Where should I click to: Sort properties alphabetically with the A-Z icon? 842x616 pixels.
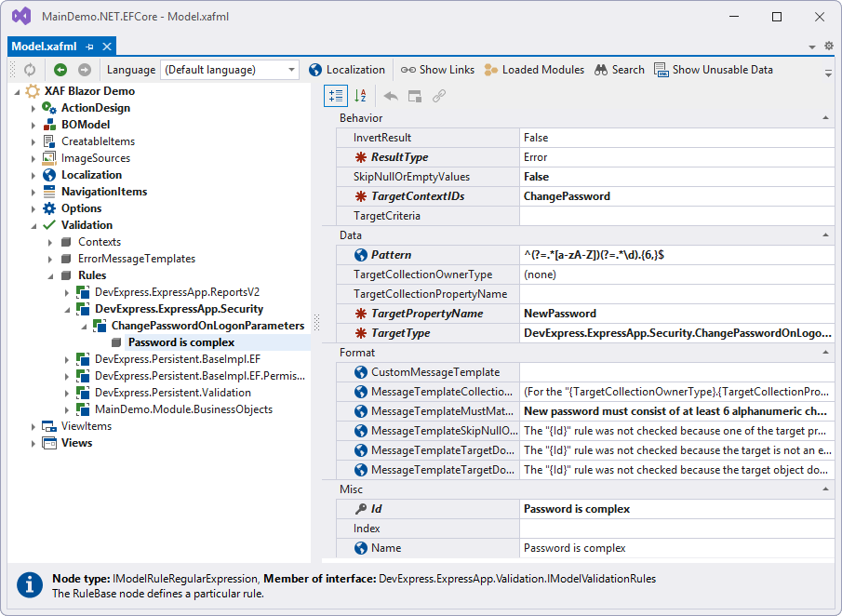click(x=360, y=95)
